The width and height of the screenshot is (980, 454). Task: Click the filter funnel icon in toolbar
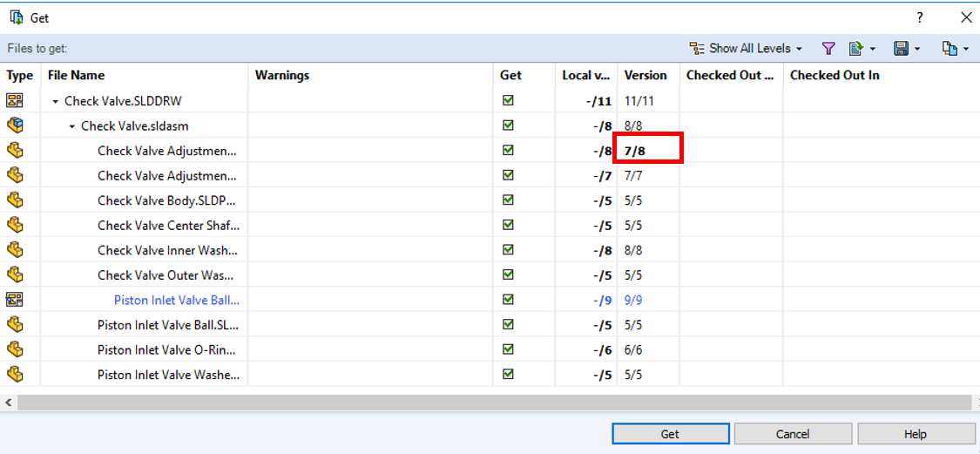click(x=828, y=48)
